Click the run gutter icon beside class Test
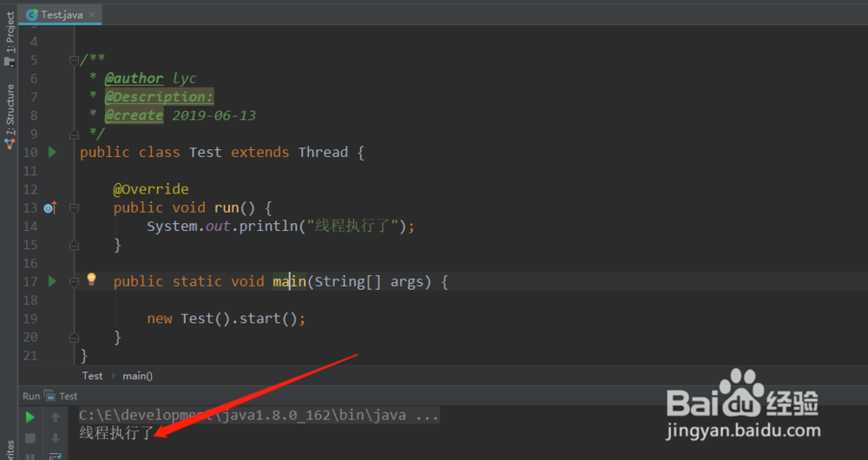Image resolution: width=868 pixels, height=460 pixels. pyautogui.click(x=53, y=152)
